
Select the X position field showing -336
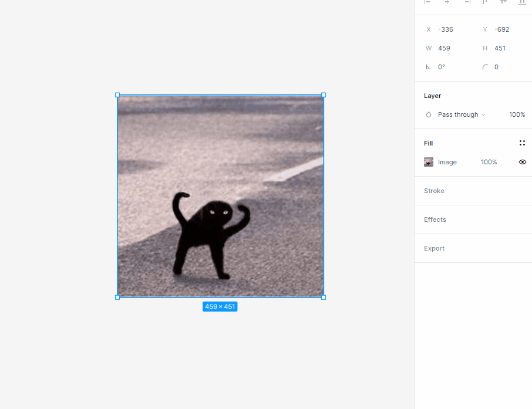(445, 29)
